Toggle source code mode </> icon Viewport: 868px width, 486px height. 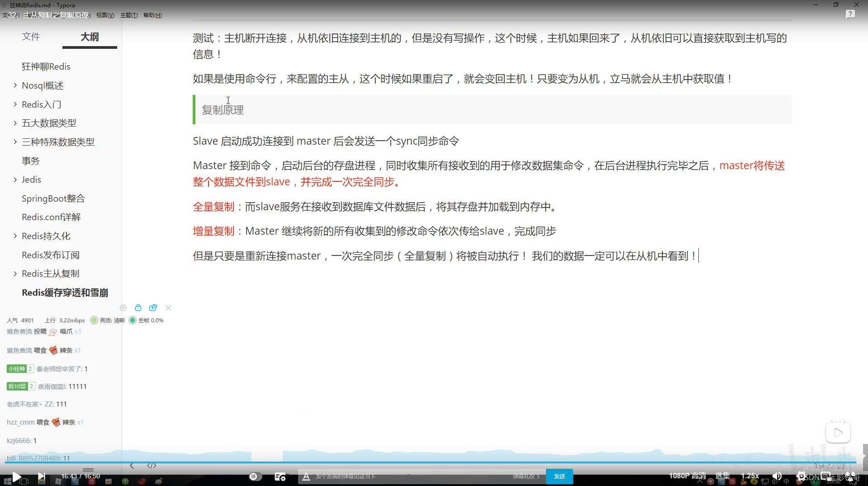[x=152, y=466]
